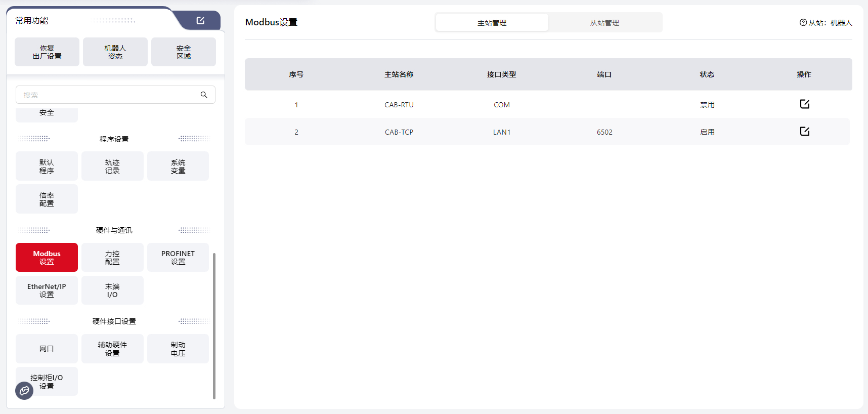Open EtherNet/IP 设置 page
868x414 pixels.
coord(47,291)
